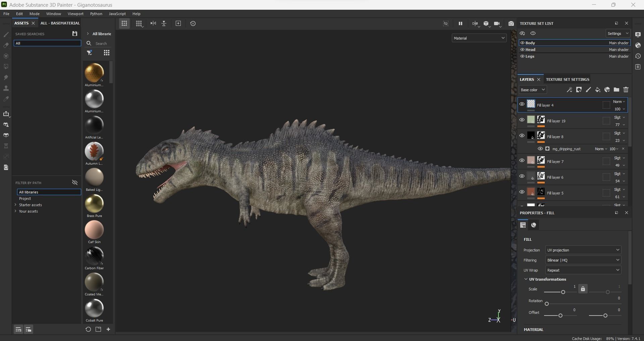Open the File menu
The image size is (644, 341).
pyautogui.click(x=6, y=14)
